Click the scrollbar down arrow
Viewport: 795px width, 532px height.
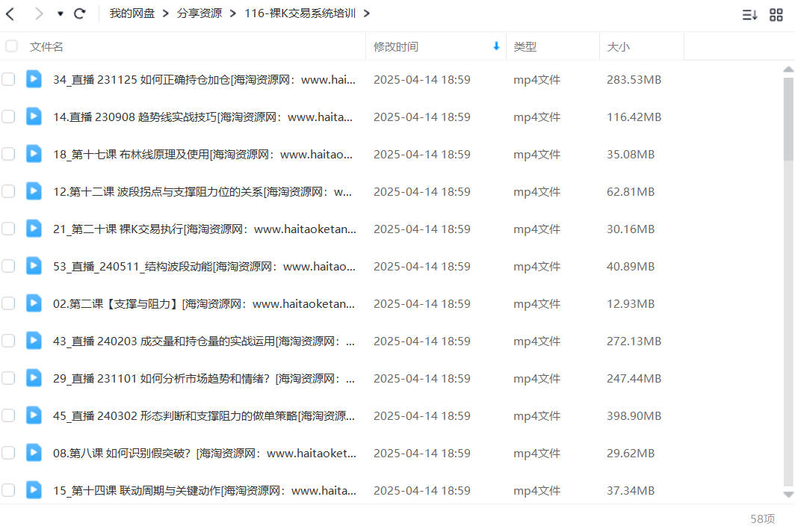[788, 495]
